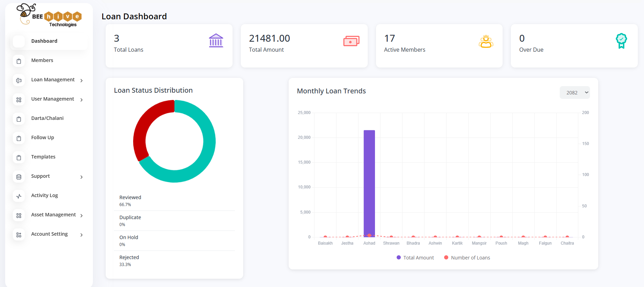
Task: Toggle the Number of Loans legend series
Action: pos(467,258)
